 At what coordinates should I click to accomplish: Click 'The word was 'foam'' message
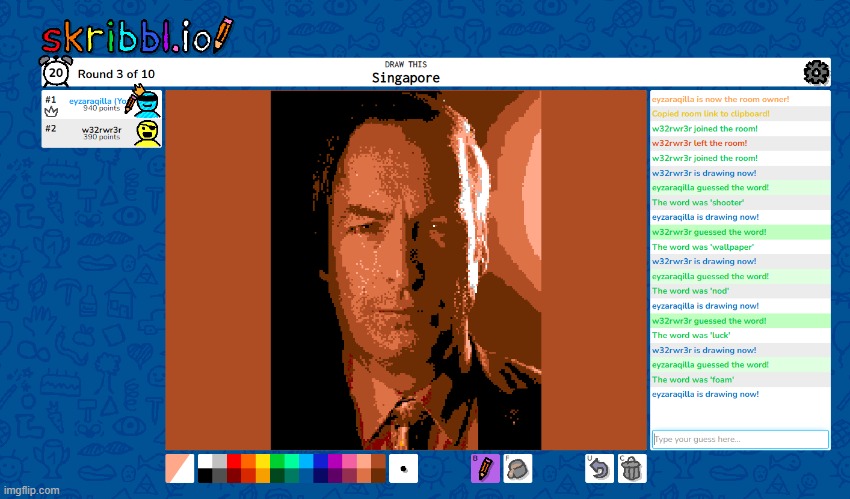pos(693,380)
